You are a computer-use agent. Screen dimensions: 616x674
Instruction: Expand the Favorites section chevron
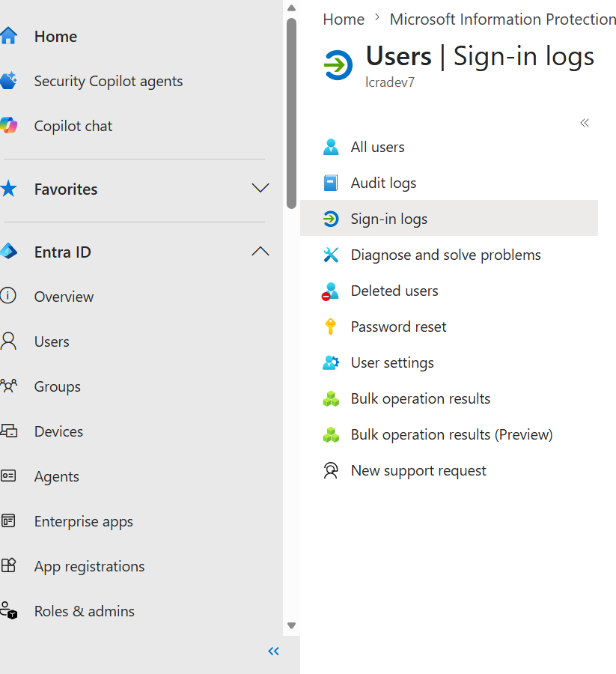pyautogui.click(x=260, y=188)
